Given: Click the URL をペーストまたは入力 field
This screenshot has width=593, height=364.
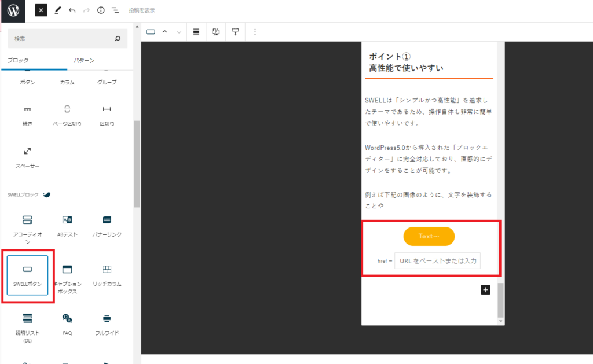Looking at the screenshot, I should pos(438,261).
